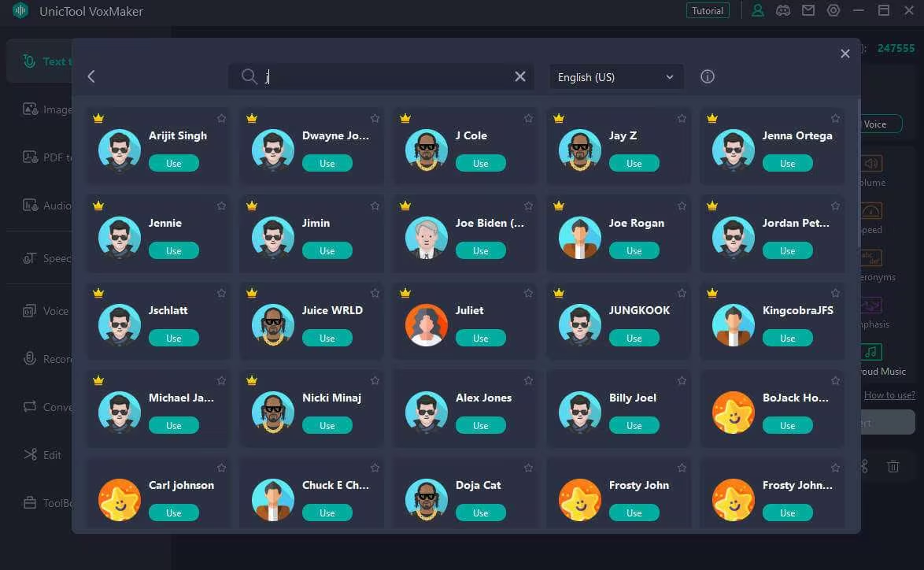The width and height of the screenshot is (924, 570).
Task: Favorite the Alex Jones voice
Action: click(529, 381)
